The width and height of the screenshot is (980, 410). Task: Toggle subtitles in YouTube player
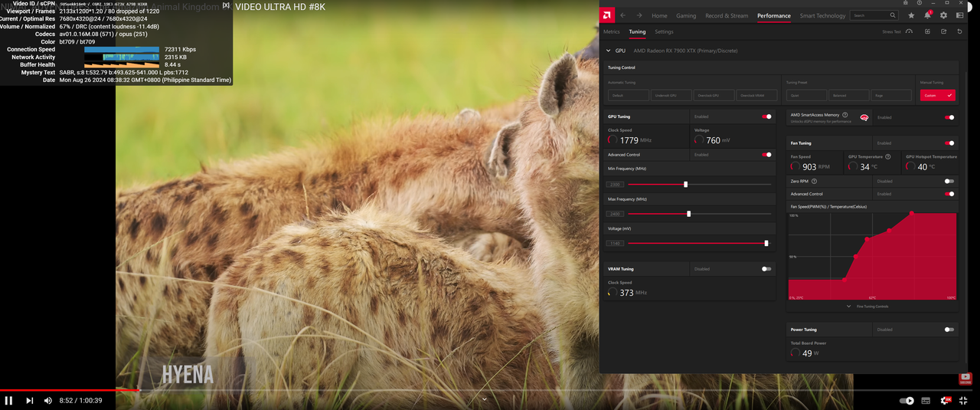tap(926, 400)
